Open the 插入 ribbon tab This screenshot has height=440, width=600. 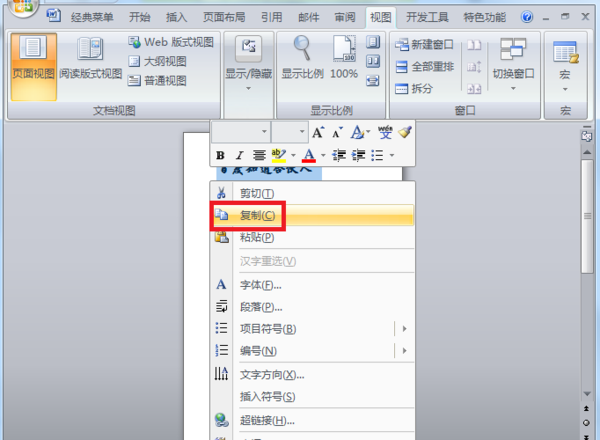[176, 17]
